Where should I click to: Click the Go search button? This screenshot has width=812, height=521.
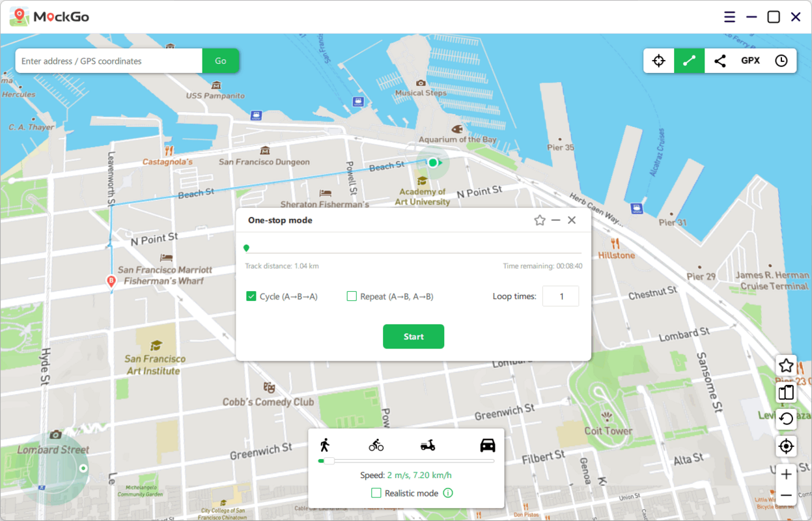click(x=221, y=61)
